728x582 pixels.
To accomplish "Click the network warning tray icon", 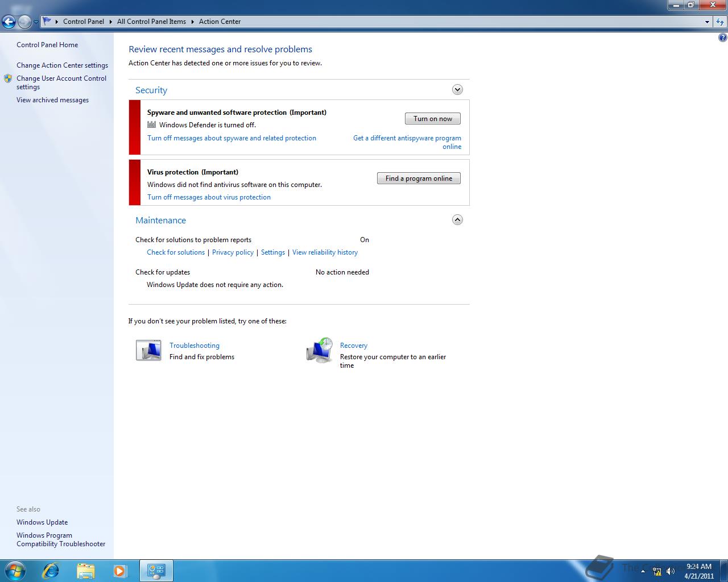I will tap(657, 571).
